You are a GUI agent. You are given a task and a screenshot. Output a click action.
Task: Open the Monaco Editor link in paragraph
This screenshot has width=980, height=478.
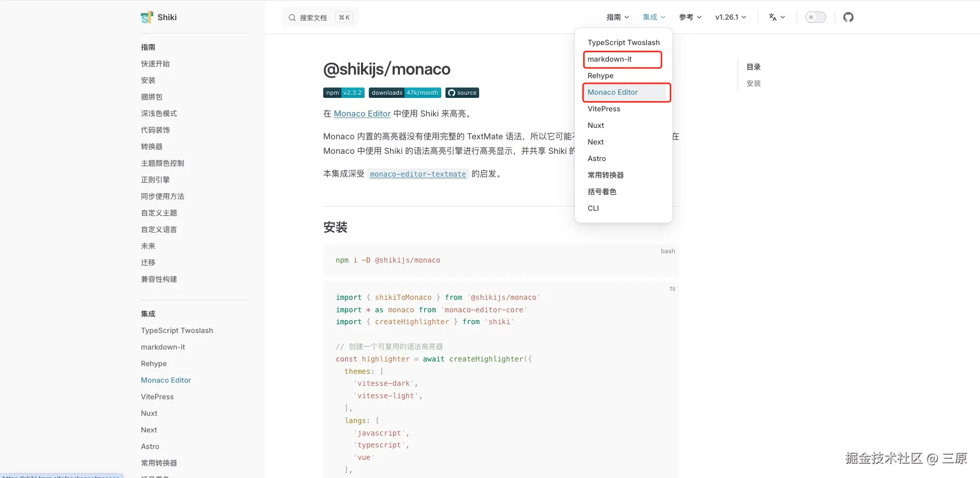coord(362,113)
